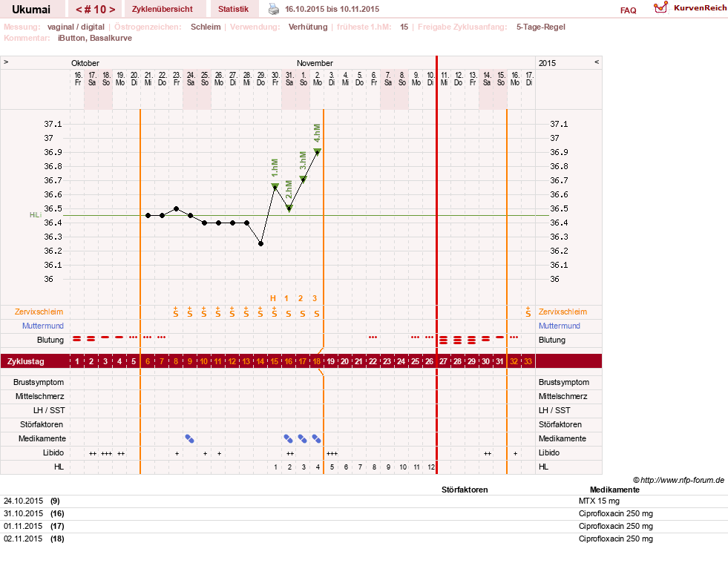Click the iButton, Basalkurve comment
The image size is (728, 563).
(x=95, y=38)
